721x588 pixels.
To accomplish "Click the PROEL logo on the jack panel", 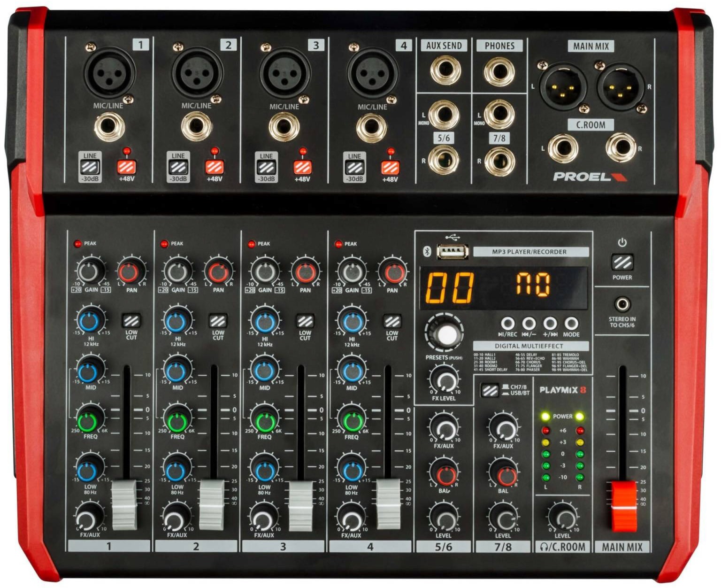I will click(x=590, y=177).
